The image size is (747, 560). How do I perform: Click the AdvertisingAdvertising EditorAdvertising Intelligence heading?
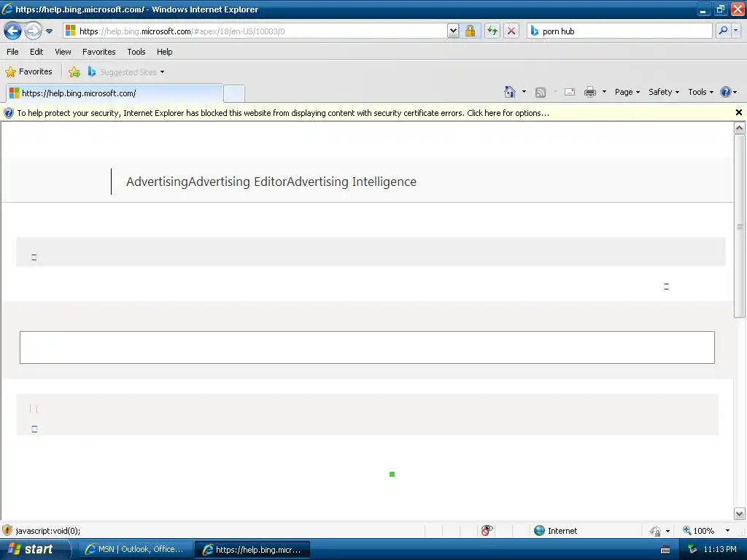coord(271,182)
